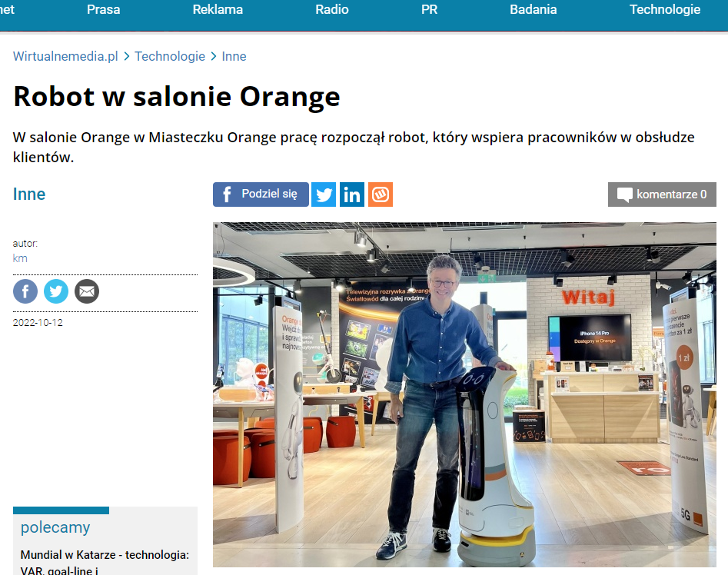Viewport: 728px width, 575px height.
Task: Send article by email envelope icon
Action: [x=87, y=291]
